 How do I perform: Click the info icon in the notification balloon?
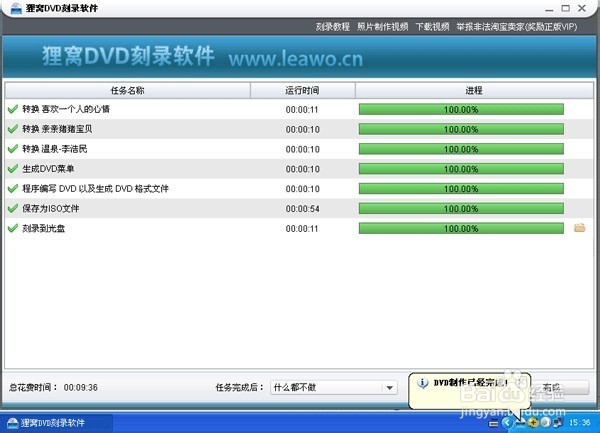pyautogui.click(x=422, y=383)
